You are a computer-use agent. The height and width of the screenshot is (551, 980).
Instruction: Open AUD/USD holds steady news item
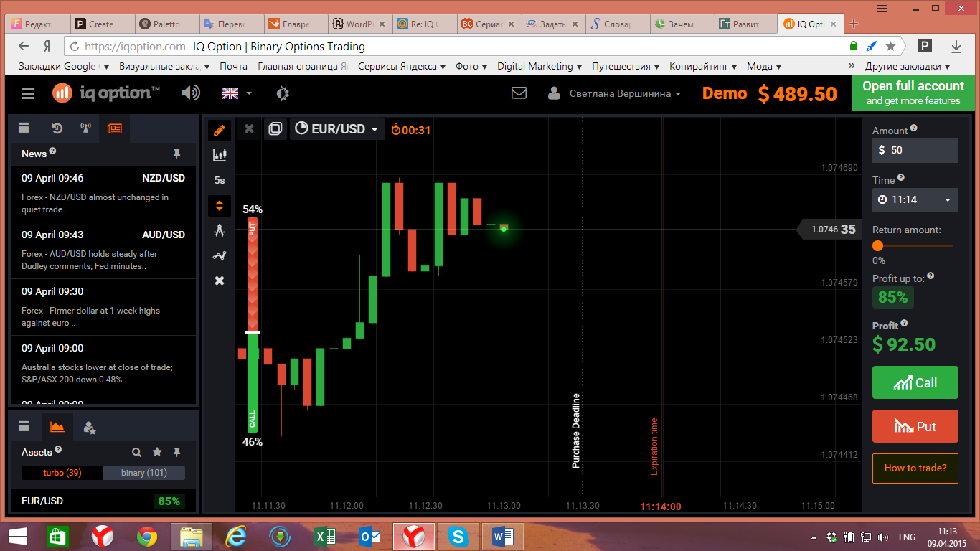click(x=103, y=250)
